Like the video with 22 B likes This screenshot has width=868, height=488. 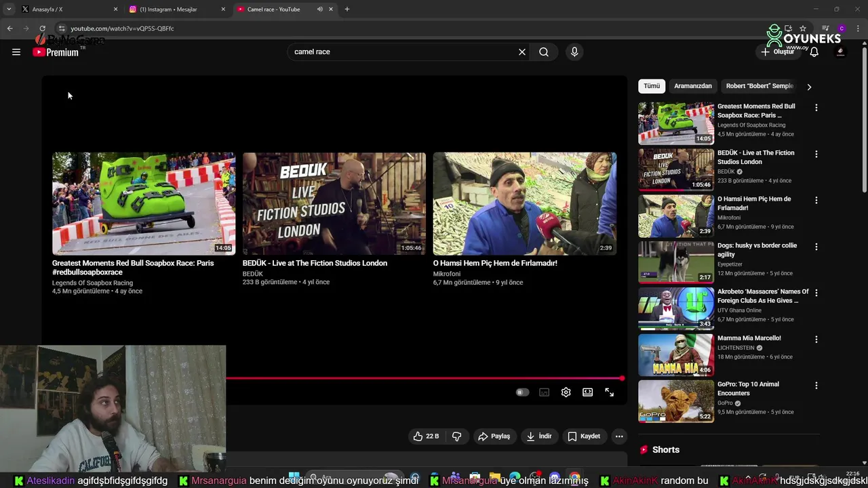click(426, 436)
